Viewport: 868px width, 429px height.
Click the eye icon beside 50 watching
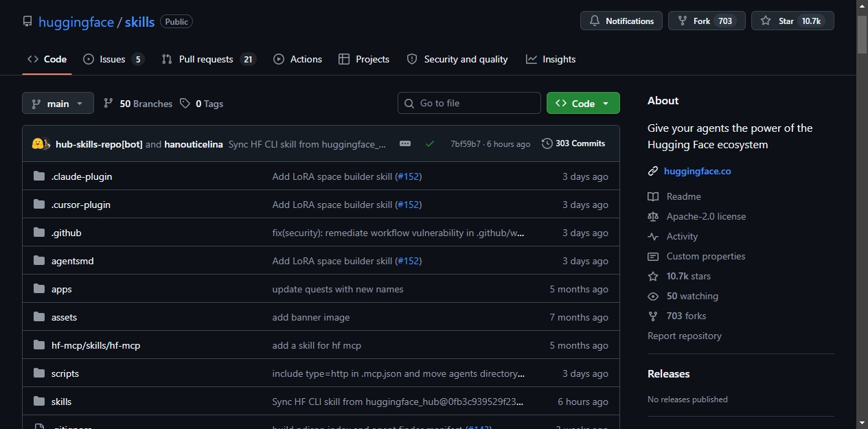coord(653,296)
